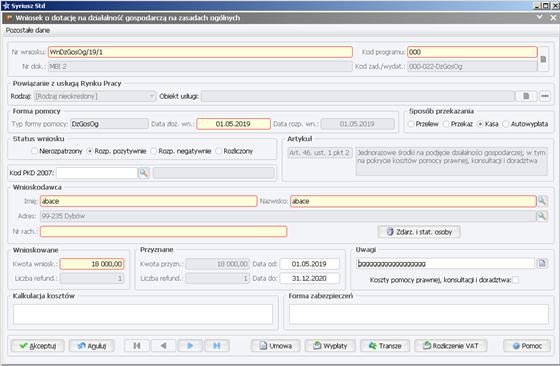560x366 pixels.
Task: Toggle Koszty pomocy prawnej checkbox
Action: pos(515,280)
